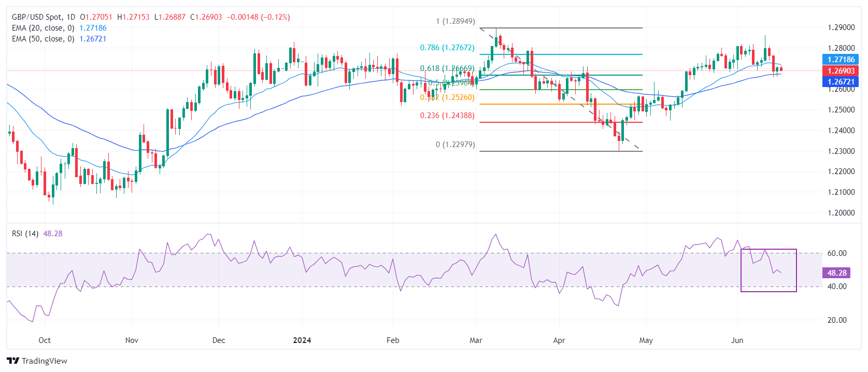Click the red 1.26903 current price label

point(840,71)
